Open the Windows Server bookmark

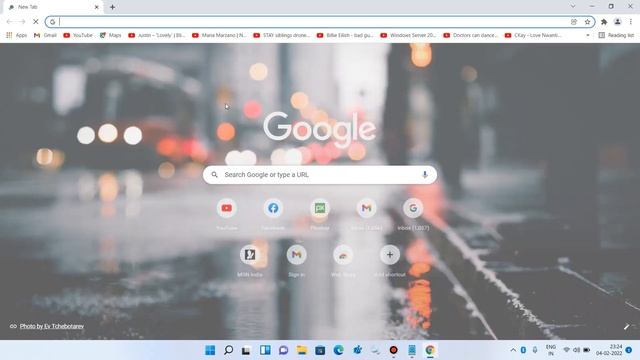[409, 36]
